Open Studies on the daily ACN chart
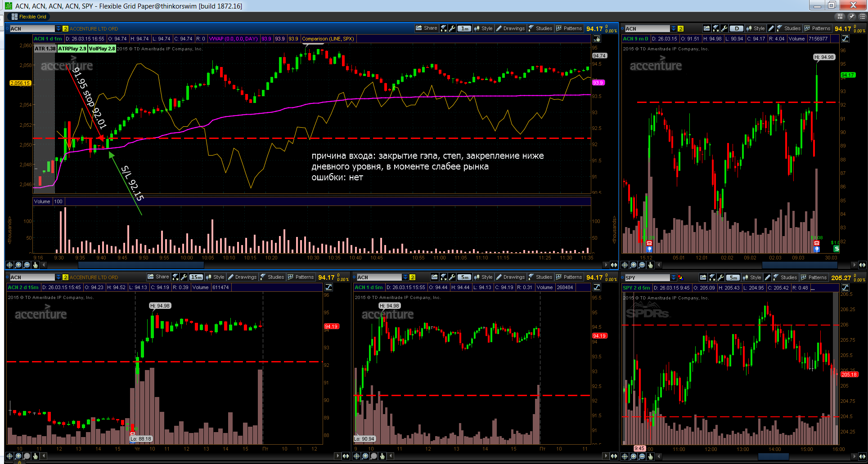 788,28
